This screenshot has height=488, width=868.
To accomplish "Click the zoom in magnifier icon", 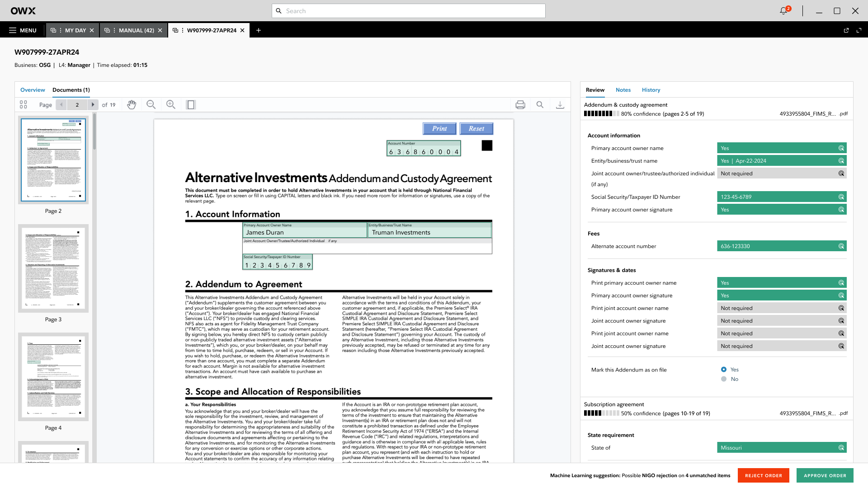I will 170,105.
